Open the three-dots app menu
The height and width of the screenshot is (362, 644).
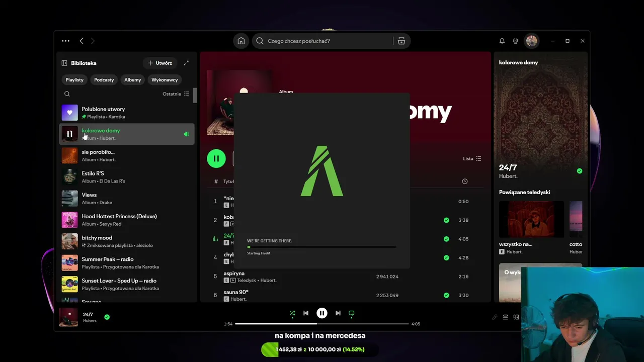tap(66, 41)
